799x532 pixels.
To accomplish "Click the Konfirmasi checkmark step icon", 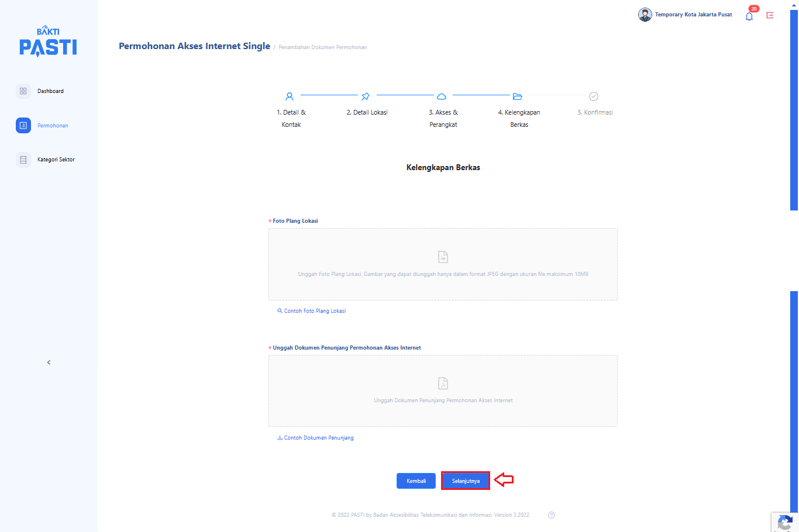I will pos(594,96).
